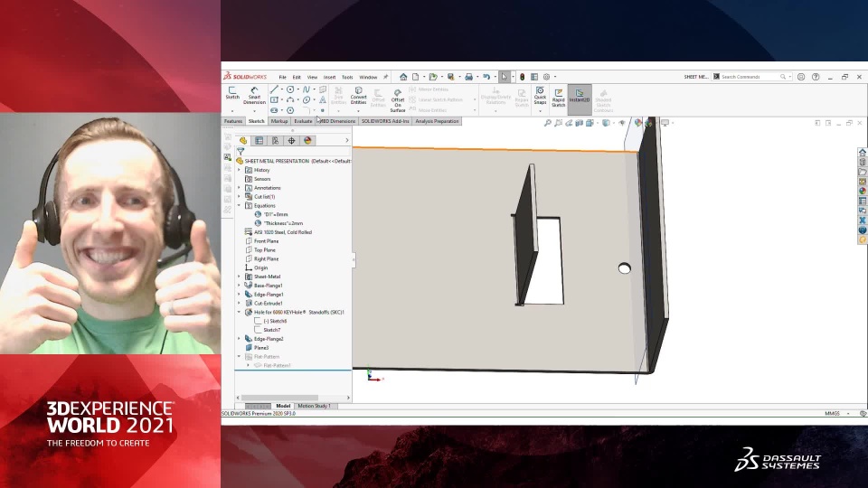
Task: Open the Options gear icon
Action: coord(546,77)
